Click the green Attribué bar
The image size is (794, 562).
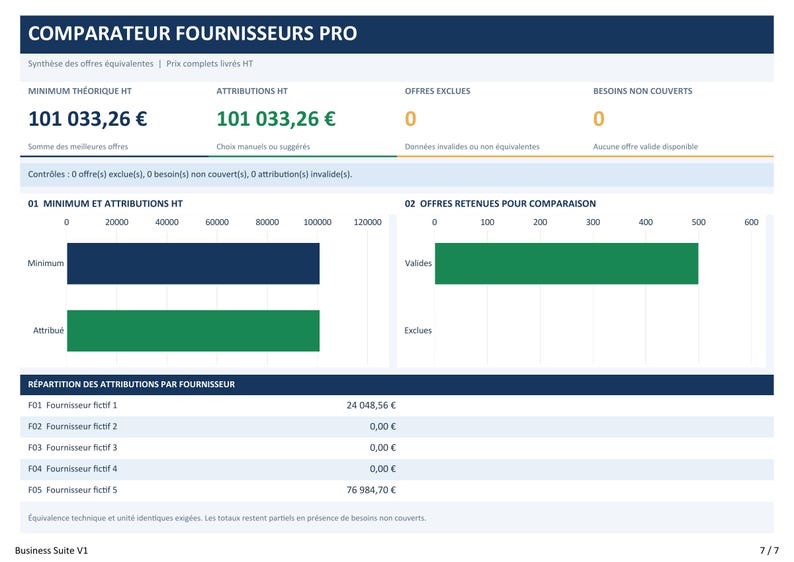pyautogui.click(x=193, y=331)
